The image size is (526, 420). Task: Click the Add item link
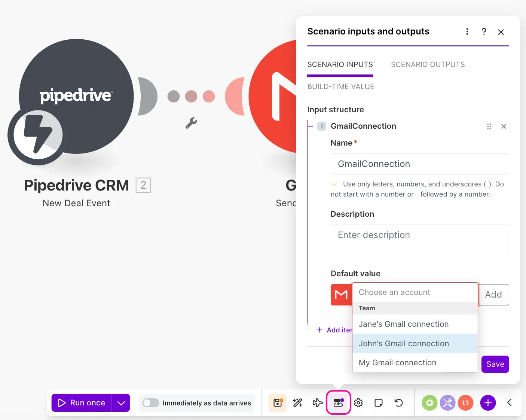pos(334,330)
